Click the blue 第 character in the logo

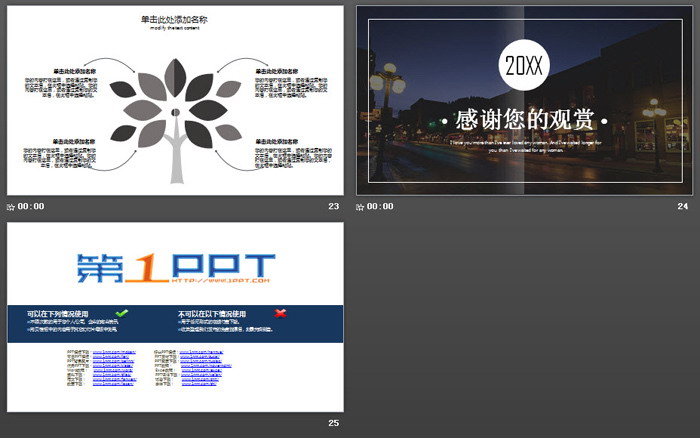pyautogui.click(x=103, y=268)
